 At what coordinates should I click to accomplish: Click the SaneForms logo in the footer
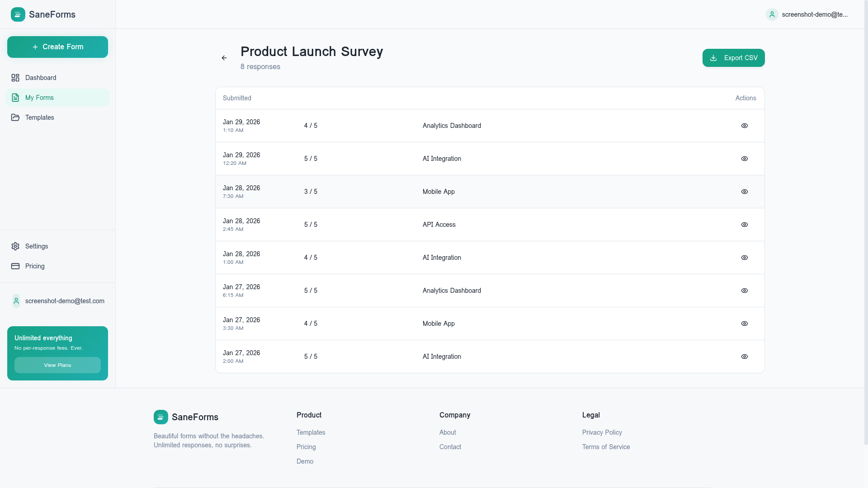pyautogui.click(x=161, y=417)
